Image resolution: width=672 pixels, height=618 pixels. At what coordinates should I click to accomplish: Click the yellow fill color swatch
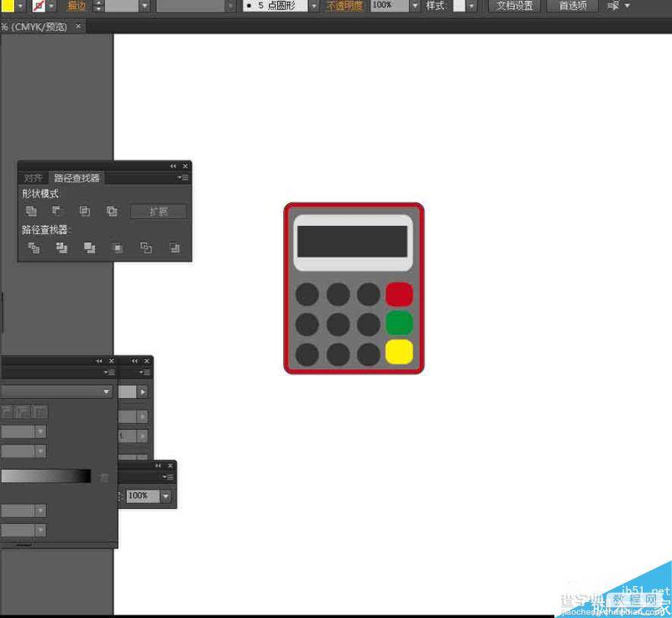point(8,6)
